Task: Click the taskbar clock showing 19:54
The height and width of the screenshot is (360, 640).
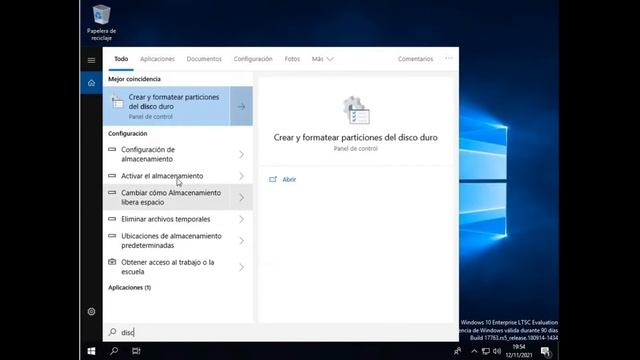Action: [519, 351]
